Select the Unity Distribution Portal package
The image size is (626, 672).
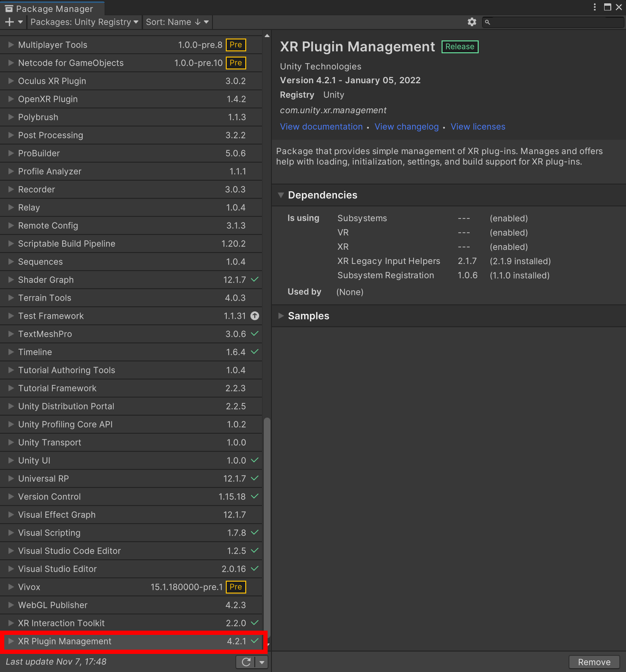pyautogui.click(x=131, y=406)
